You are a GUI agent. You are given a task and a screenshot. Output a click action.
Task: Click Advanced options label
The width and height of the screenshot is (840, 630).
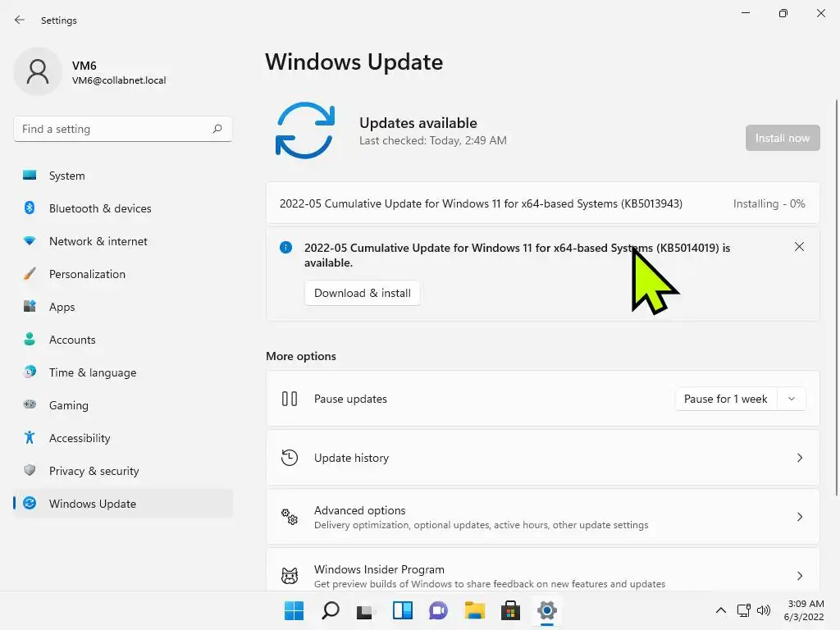[359, 510]
